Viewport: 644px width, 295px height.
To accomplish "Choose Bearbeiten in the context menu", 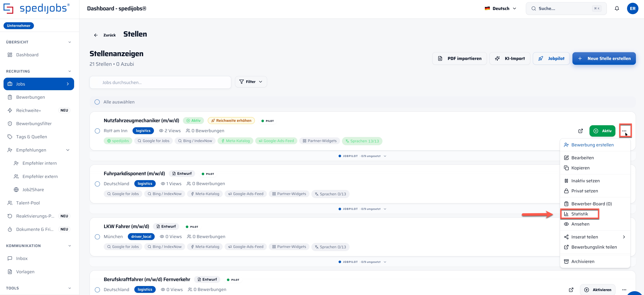I will click(595, 158).
